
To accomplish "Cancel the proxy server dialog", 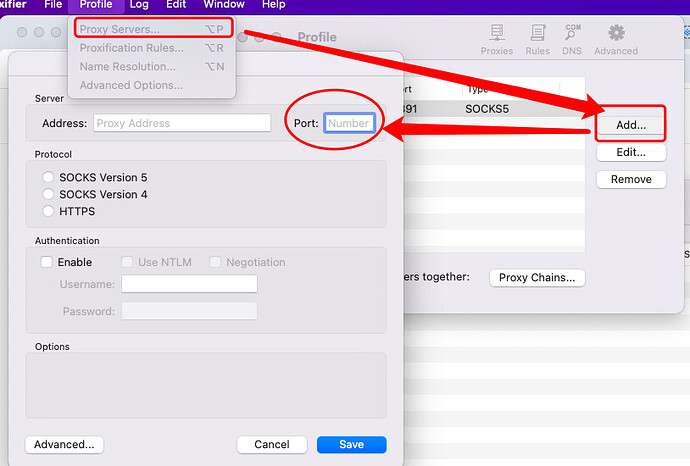I will (272, 444).
